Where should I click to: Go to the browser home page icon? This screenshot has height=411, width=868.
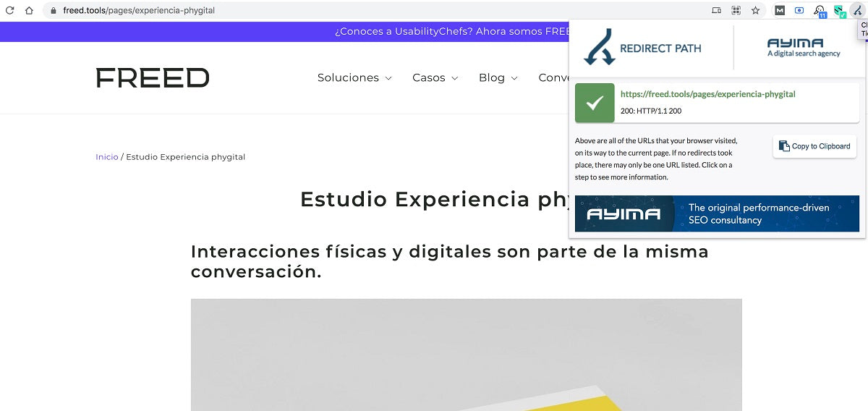[x=29, y=10]
